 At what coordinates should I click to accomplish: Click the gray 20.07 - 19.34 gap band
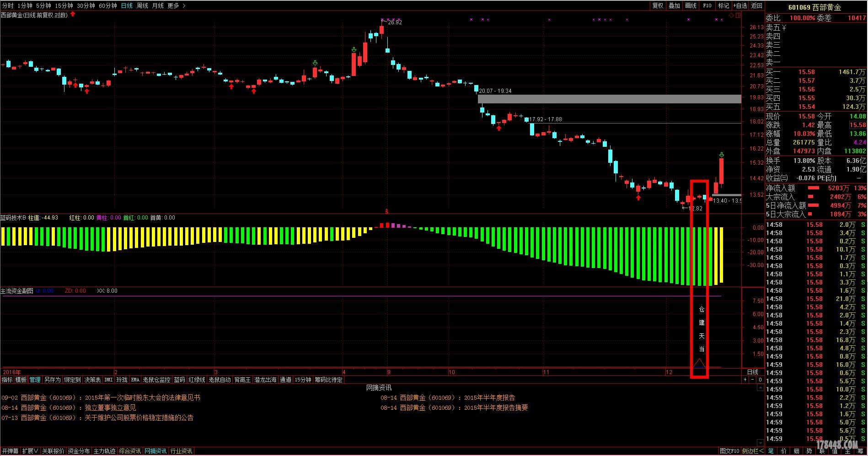tap(609, 99)
